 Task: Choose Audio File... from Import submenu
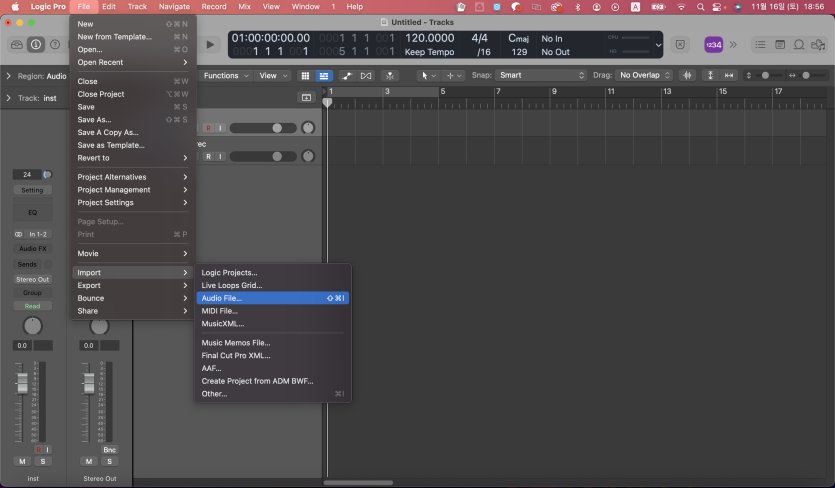pos(221,298)
